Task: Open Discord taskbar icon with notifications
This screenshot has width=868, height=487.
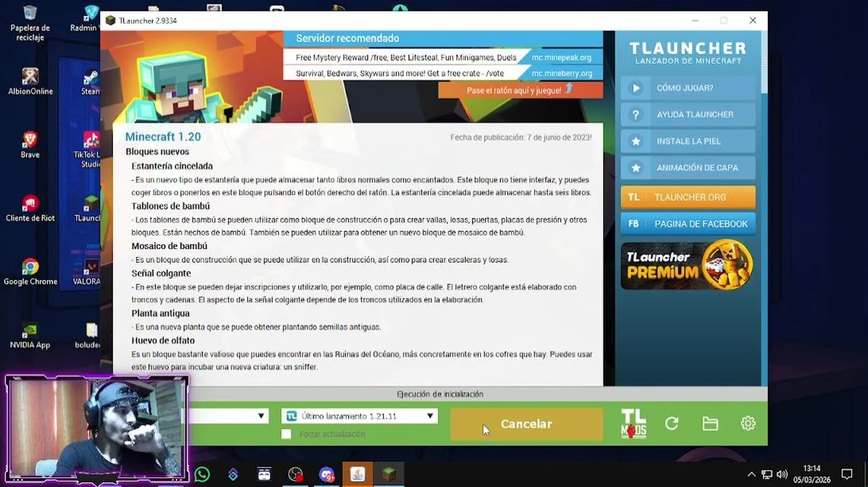Action: (x=327, y=475)
